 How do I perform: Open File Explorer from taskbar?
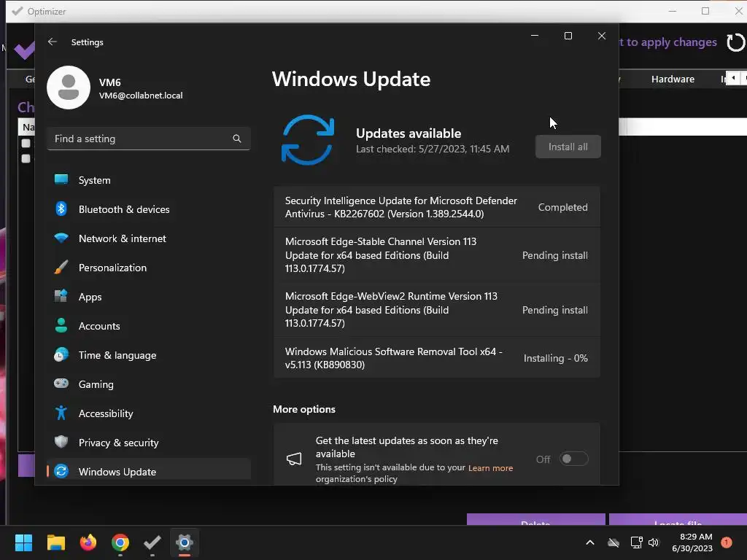coord(55,542)
